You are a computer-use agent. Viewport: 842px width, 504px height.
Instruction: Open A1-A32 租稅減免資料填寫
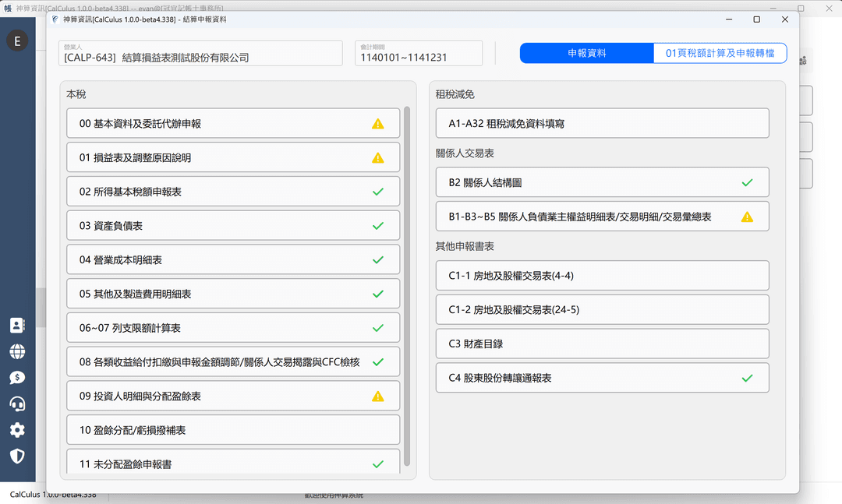602,123
